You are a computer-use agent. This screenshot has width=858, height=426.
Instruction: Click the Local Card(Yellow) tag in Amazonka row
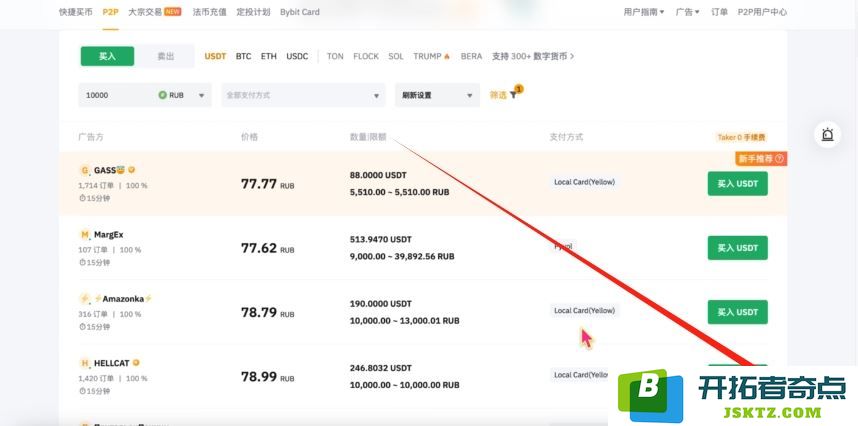(x=584, y=310)
